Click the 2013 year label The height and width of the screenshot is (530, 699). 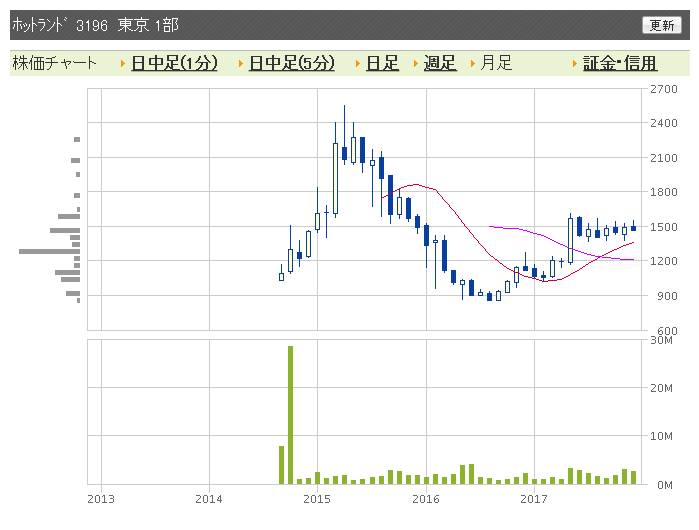(x=101, y=499)
